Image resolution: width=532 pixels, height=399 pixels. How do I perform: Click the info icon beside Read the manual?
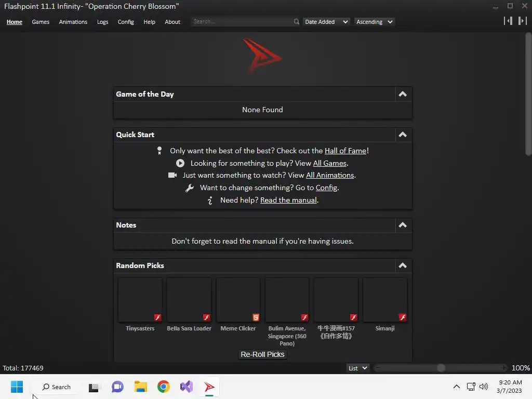210,200
